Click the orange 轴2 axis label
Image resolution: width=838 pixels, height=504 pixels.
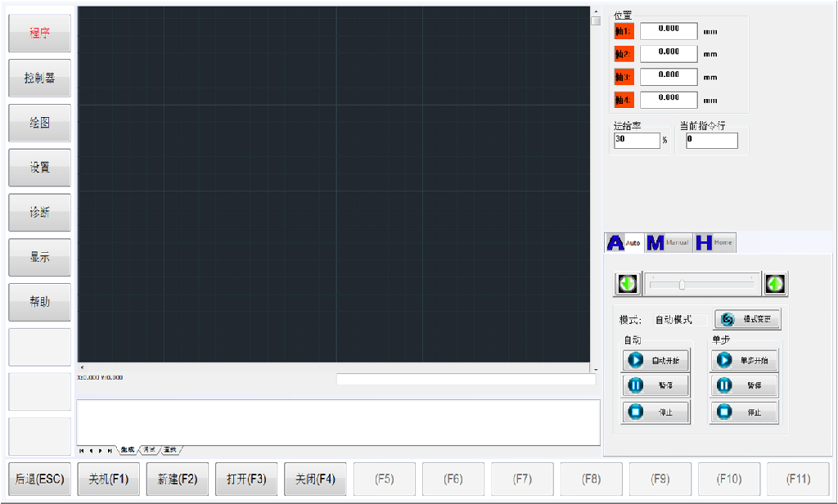[624, 54]
